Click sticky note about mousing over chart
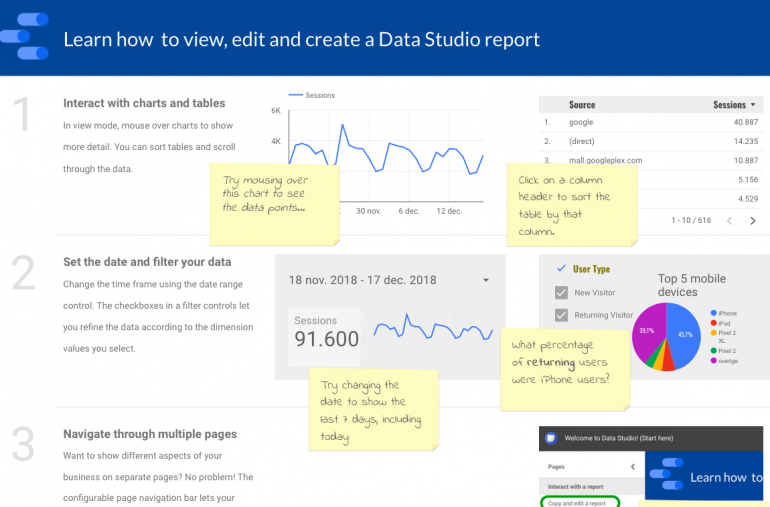The image size is (770, 507). pos(274,204)
